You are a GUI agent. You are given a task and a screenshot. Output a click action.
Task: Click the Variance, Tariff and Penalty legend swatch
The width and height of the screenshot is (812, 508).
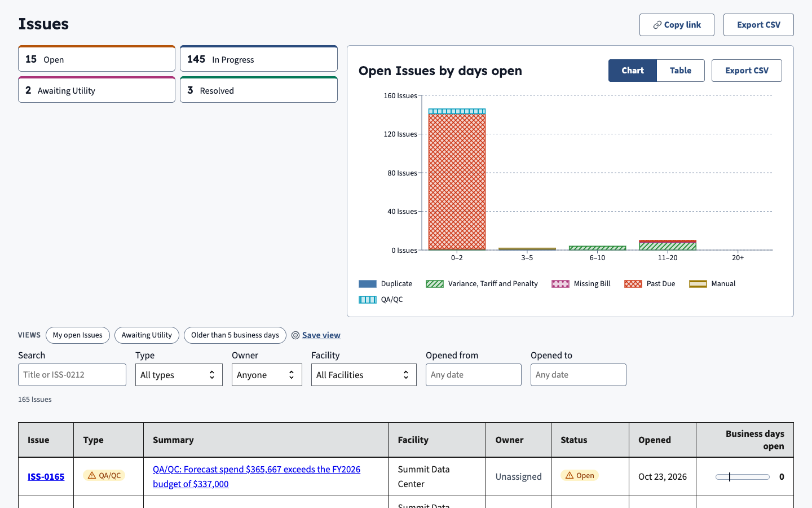click(435, 284)
